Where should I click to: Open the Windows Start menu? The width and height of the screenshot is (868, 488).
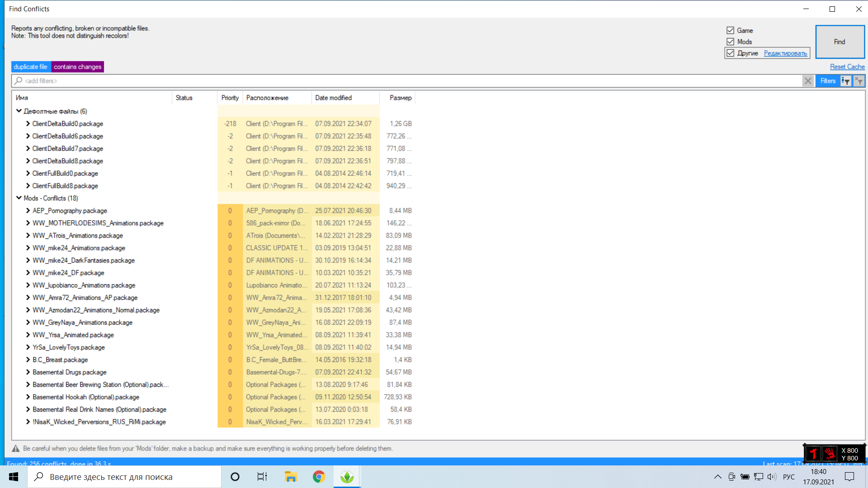tap(14, 477)
